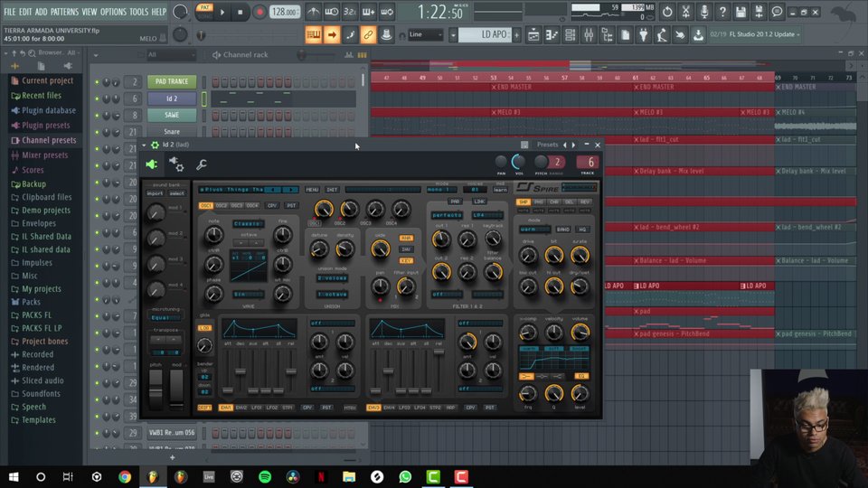Click the save project floppy icon
This screenshot has width=868, height=488.
tap(741, 12)
